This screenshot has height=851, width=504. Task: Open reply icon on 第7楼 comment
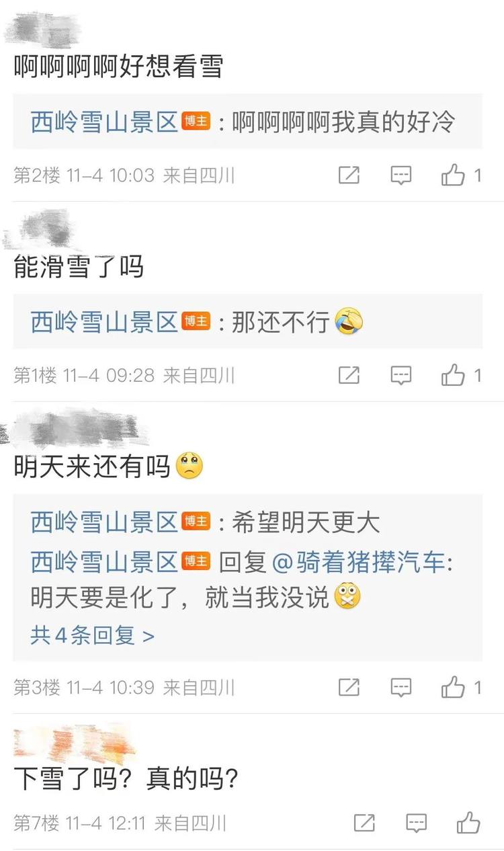417,822
